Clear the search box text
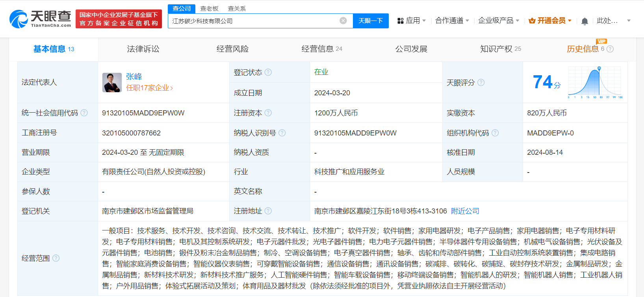Image resolution: width=644 pixels, height=297 pixels. click(343, 20)
